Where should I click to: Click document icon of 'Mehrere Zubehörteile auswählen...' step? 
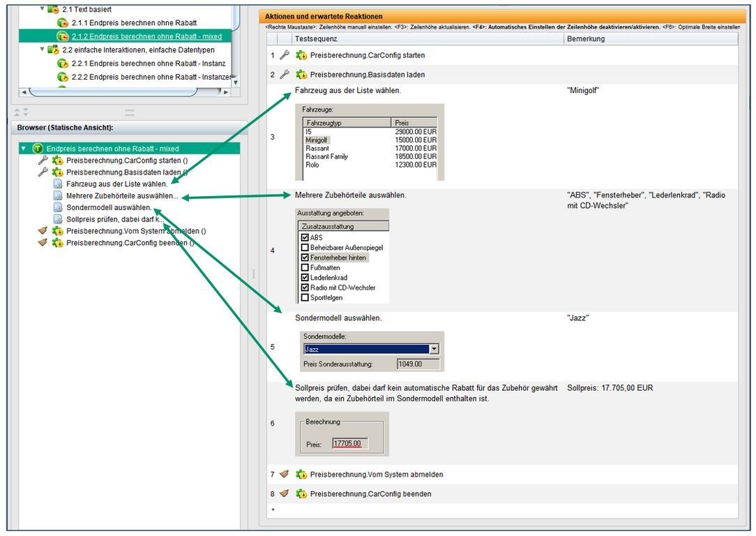pos(58,195)
